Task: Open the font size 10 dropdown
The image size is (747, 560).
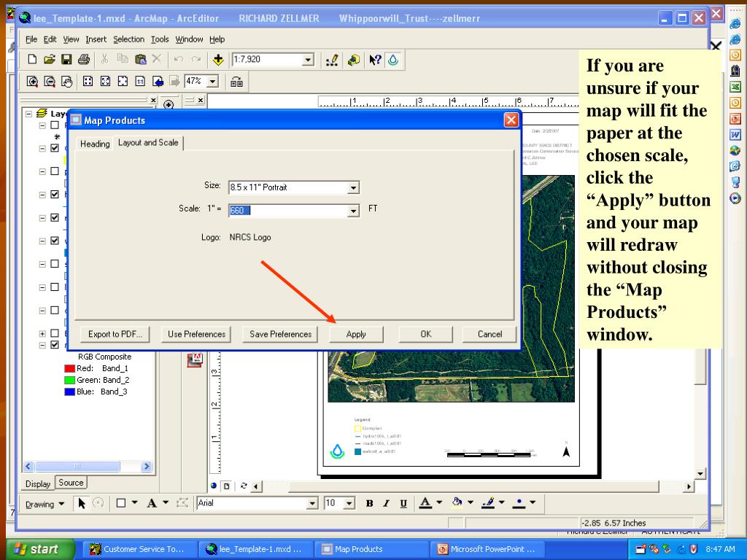Action: click(349, 503)
